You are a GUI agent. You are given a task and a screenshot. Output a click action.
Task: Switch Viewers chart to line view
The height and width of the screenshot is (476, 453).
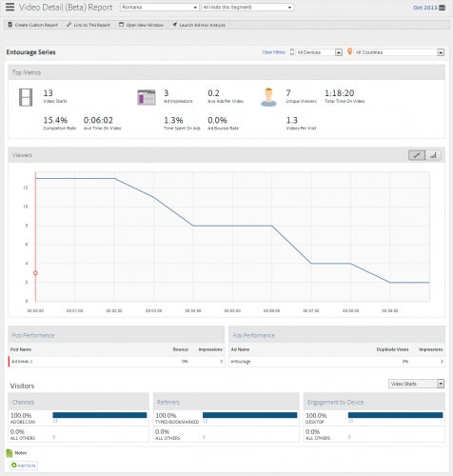point(417,155)
